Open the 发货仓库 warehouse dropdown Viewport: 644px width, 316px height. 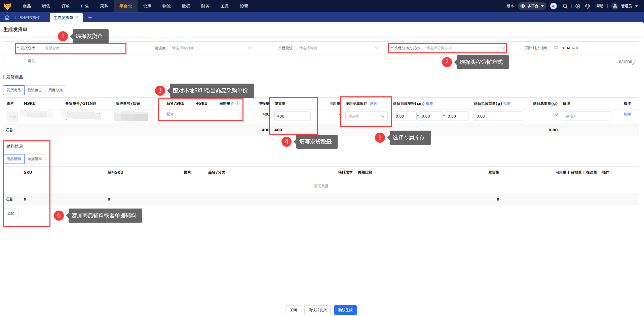84,48
